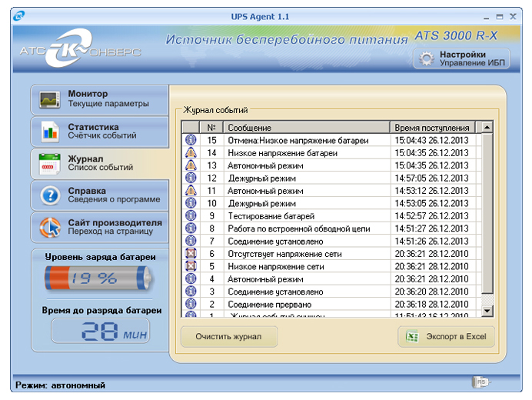Open the Monitor current parameters section
Screen dimensions: 532x400
click(99, 99)
